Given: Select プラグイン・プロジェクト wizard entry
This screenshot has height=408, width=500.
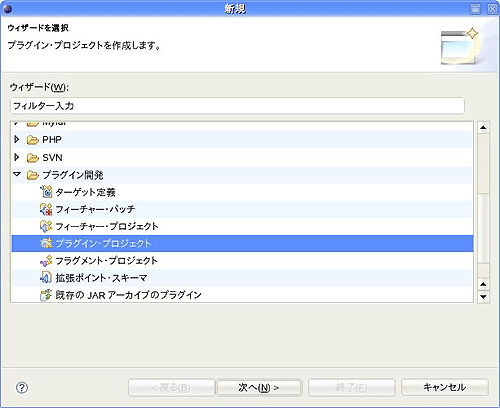Looking at the screenshot, I should (x=103, y=243).
